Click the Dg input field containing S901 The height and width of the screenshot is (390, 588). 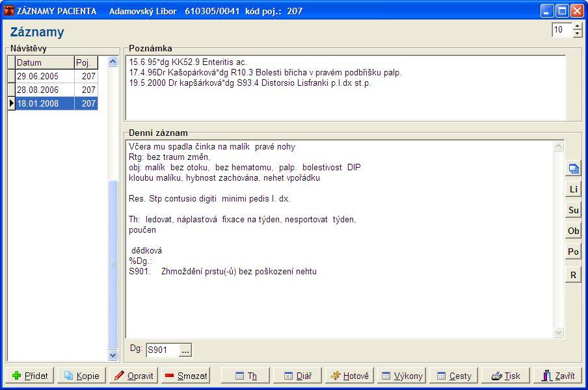pyautogui.click(x=163, y=350)
